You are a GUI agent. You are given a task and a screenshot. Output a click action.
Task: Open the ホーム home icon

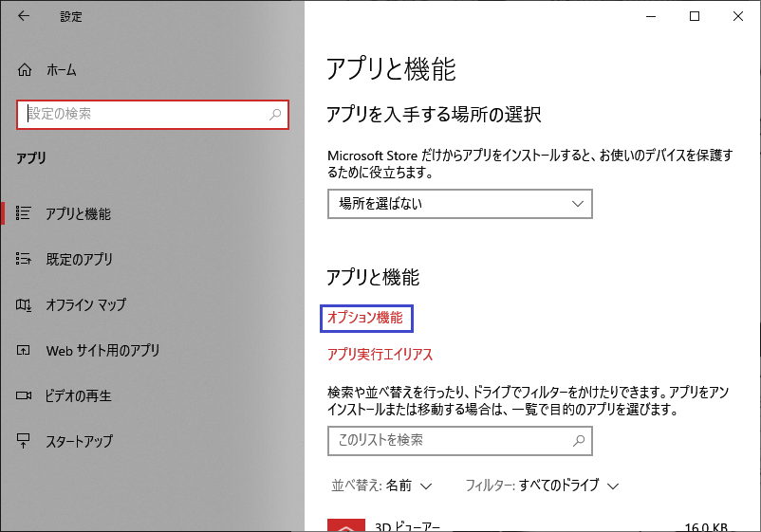25,70
